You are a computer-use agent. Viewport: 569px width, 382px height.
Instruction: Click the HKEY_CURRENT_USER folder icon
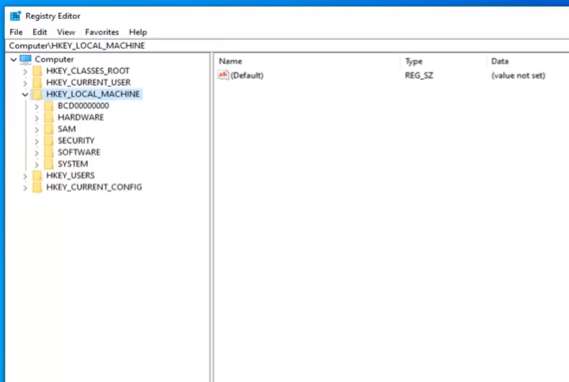click(x=37, y=82)
